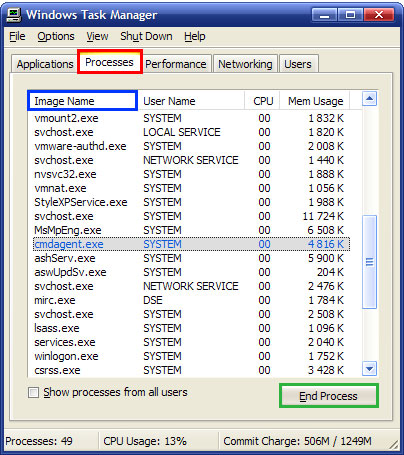Click the svchost.exe using 11 724 K
Viewport: 404px width, 455px height.
coord(191,216)
